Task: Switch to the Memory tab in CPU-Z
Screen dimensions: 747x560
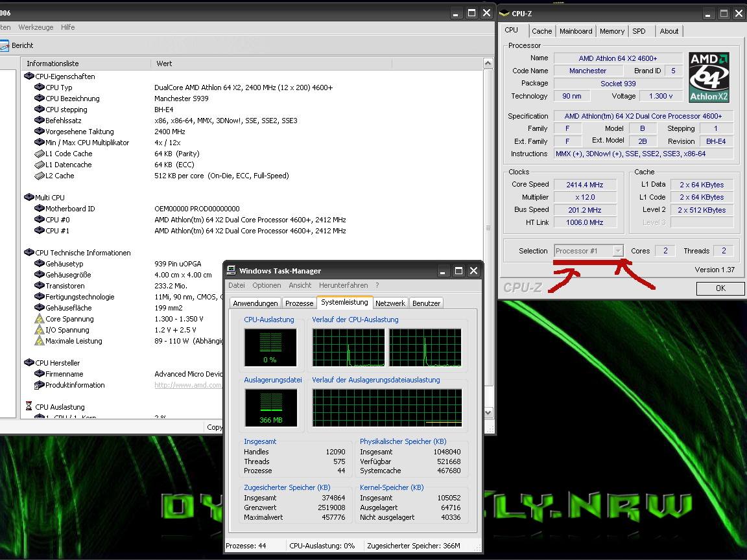Action: coord(612,31)
